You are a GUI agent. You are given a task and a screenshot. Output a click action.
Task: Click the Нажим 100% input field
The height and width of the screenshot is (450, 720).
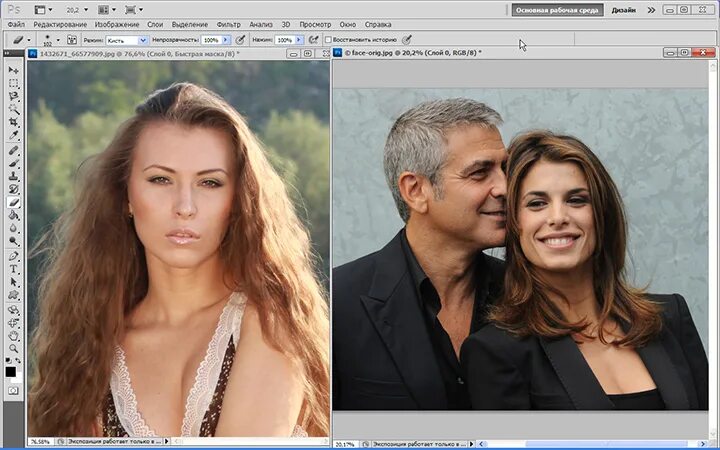click(285, 40)
